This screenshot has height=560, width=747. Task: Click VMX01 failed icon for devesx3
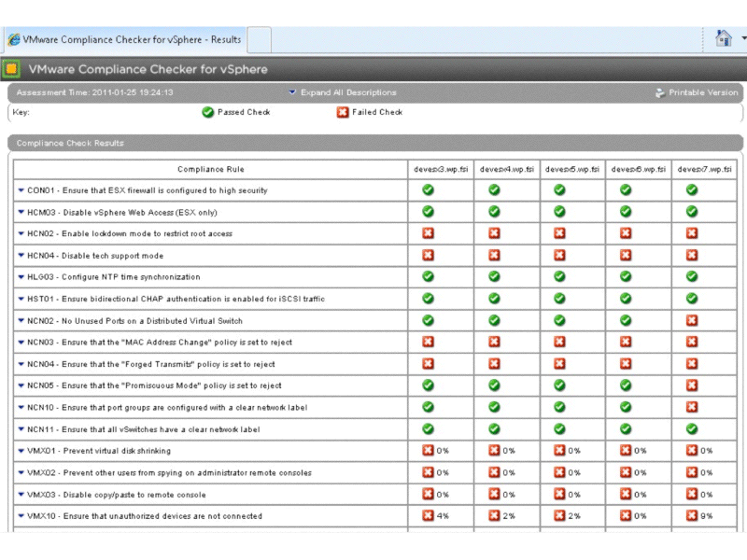click(x=429, y=450)
